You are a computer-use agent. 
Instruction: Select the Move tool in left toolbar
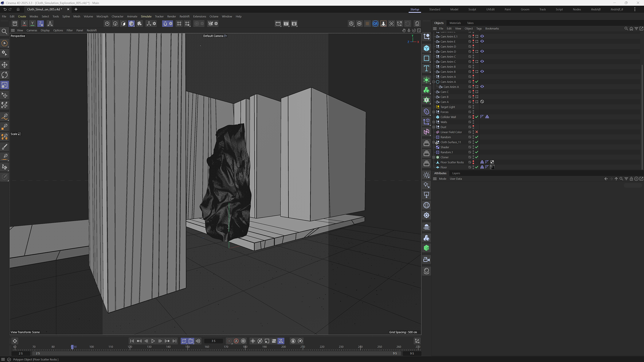click(5, 65)
